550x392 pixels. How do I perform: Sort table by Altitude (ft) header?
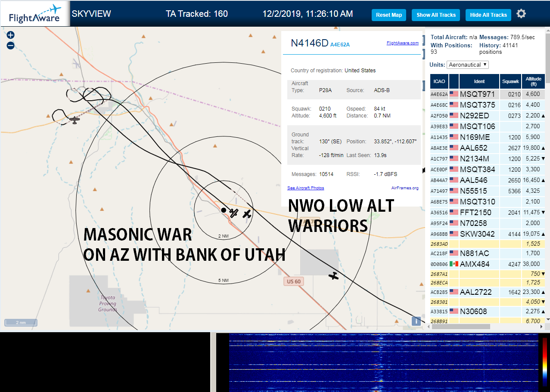coord(533,81)
